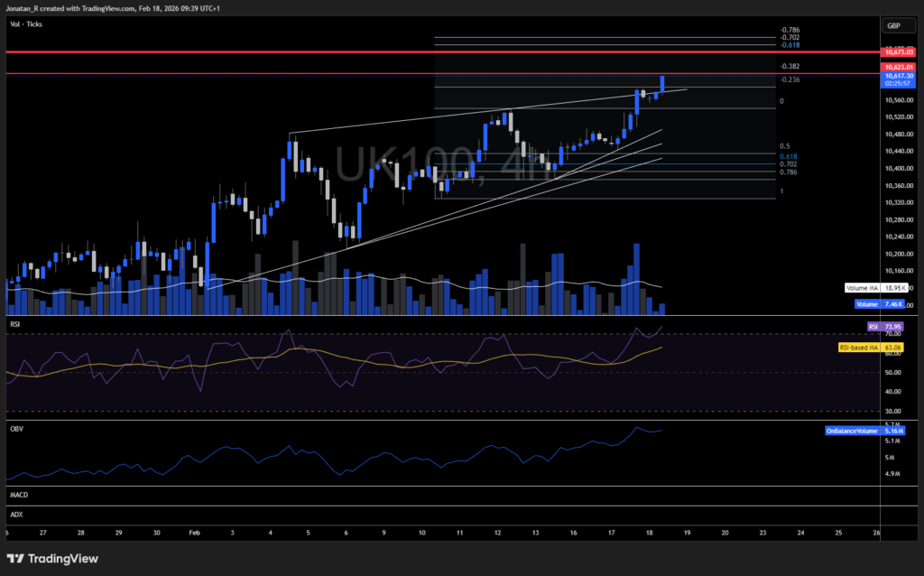Click the -0.786 Fibonacci extension label

point(789,30)
